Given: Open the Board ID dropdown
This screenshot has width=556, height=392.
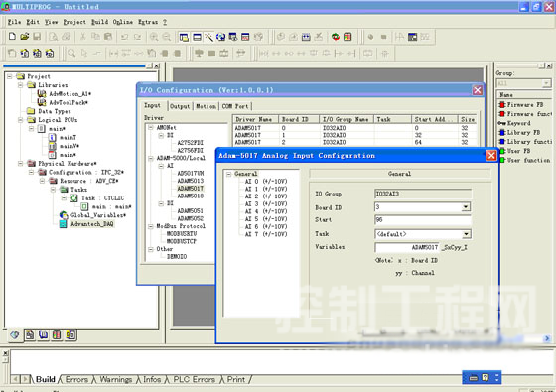Looking at the screenshot, I should [x=466, y=207].
